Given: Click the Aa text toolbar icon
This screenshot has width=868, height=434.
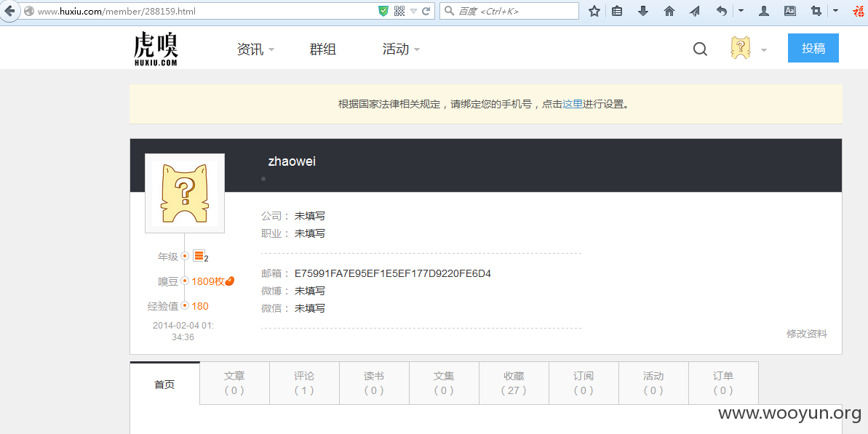Looking at the screenshot, I should [x=790, y=11].
